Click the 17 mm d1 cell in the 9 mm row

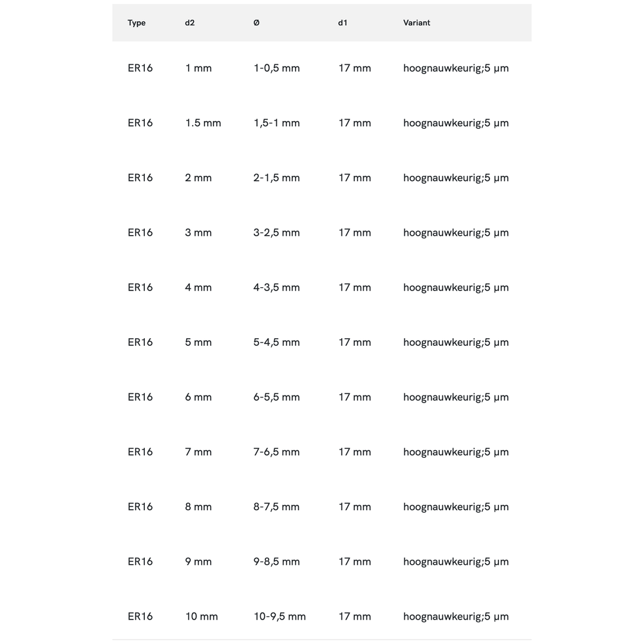click(x=355, y=562)
